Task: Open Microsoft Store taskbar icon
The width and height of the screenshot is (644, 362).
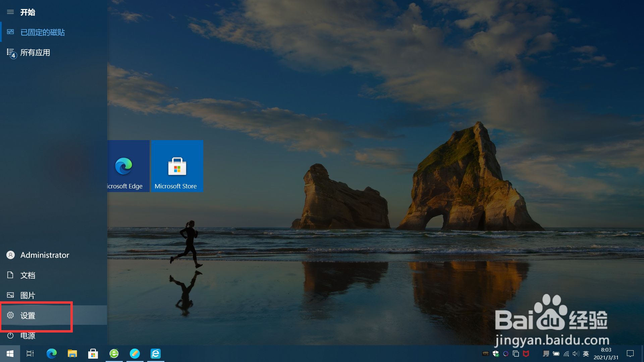Action: pos(93,354)
